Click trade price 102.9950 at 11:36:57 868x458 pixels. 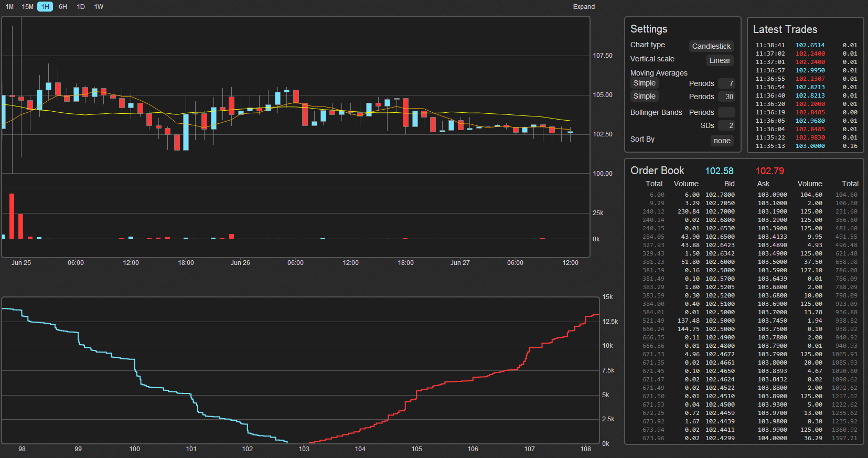point(810,70)
